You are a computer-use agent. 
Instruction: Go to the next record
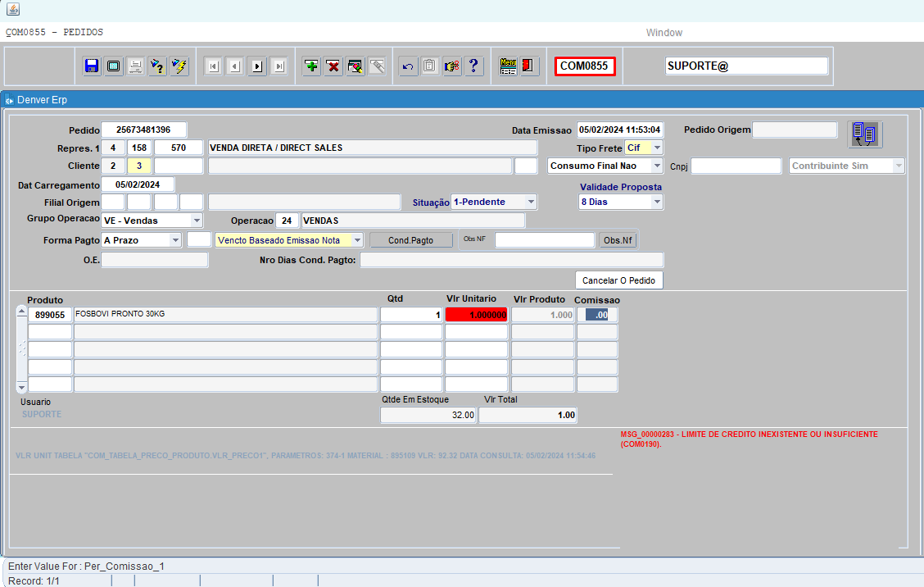coord(257,66)
